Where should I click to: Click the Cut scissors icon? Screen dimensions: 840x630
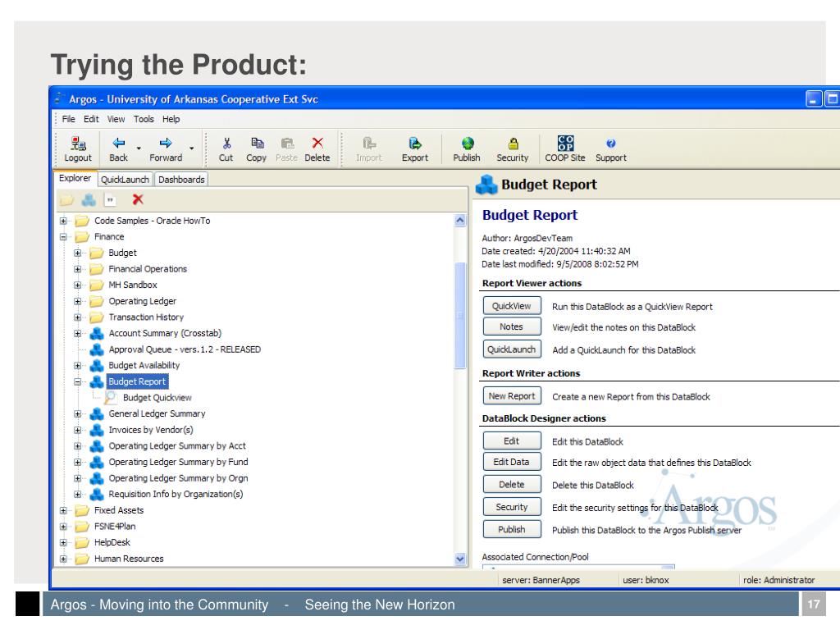(226, 143)
